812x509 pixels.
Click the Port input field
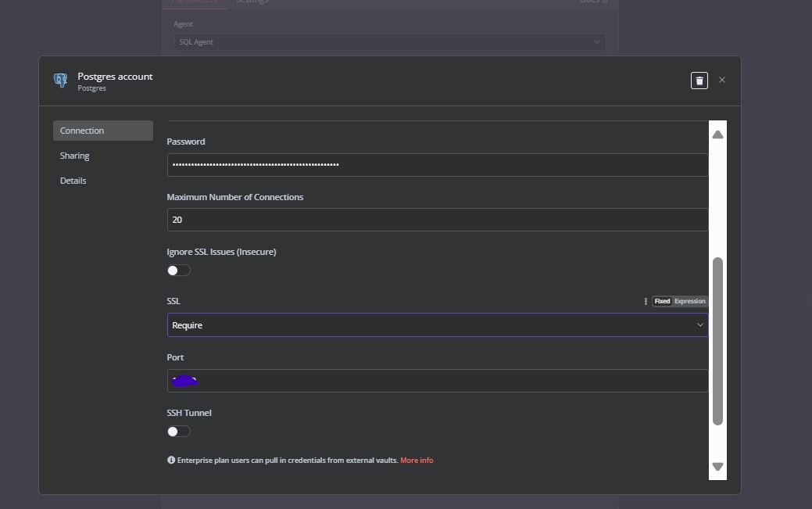pos(438,381)
